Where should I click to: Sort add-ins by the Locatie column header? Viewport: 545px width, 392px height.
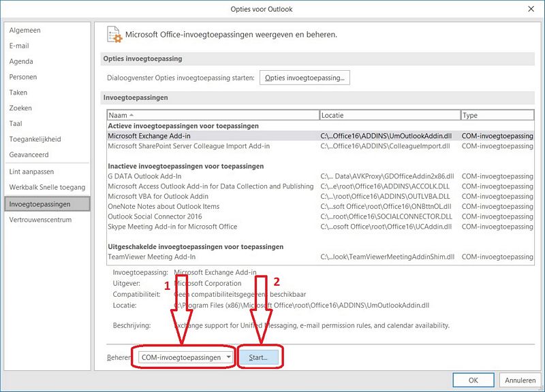click(x=390, y=115)
